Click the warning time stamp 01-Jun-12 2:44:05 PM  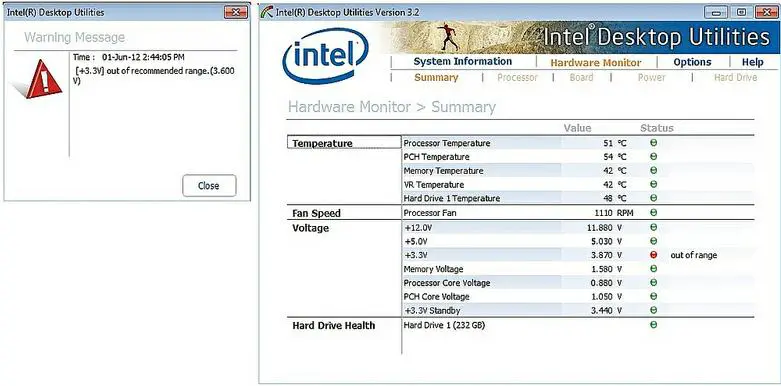click(x=143, y=57)
